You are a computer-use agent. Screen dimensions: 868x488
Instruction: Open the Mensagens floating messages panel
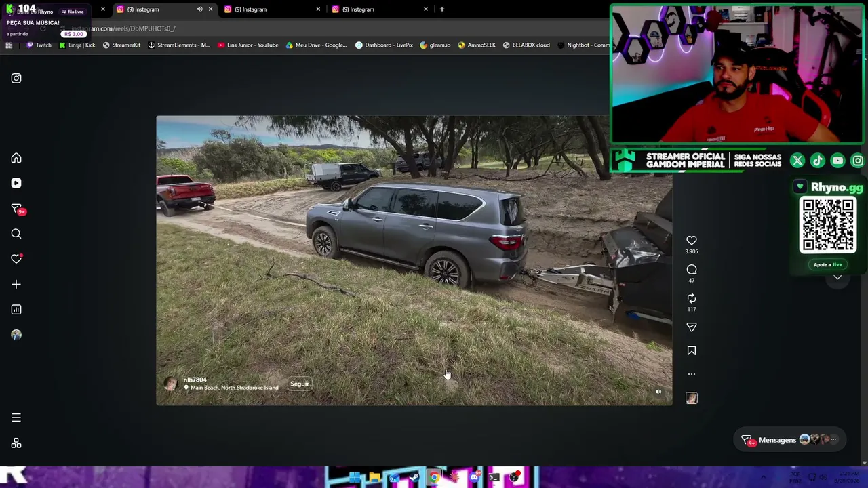coord(791,440)
